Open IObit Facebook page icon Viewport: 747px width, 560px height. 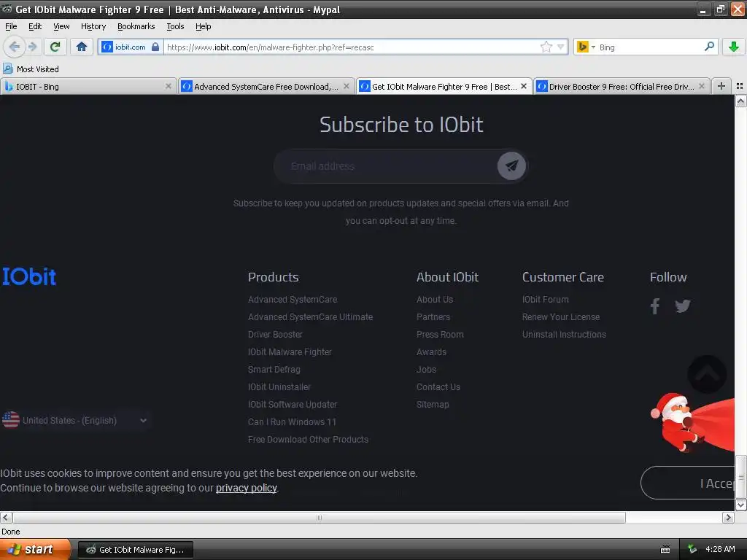(655, 306)
